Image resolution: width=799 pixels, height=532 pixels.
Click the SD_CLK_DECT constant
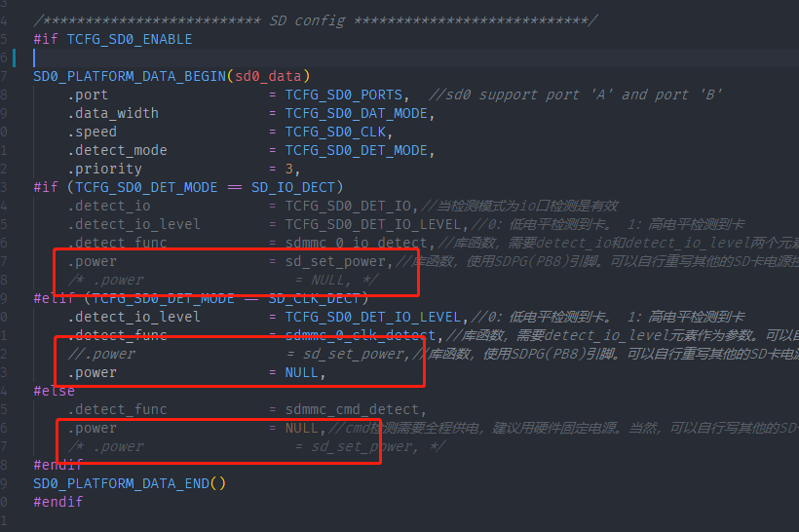click(x=315, y=298)
